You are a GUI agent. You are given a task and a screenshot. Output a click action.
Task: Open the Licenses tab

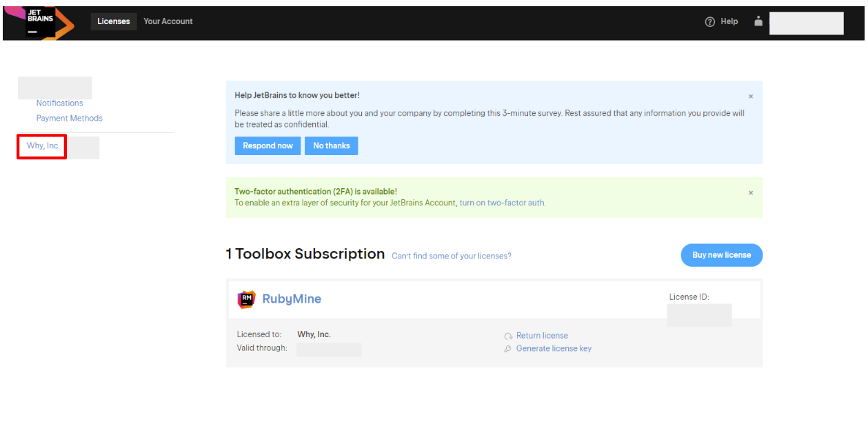114,21
